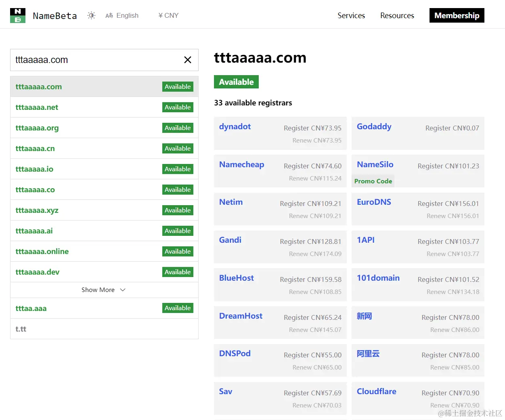The width and height of the screenshot is (505, 420).
Task: Click the Available badge next to tttaaaaa.net
Action: (178, 107)
